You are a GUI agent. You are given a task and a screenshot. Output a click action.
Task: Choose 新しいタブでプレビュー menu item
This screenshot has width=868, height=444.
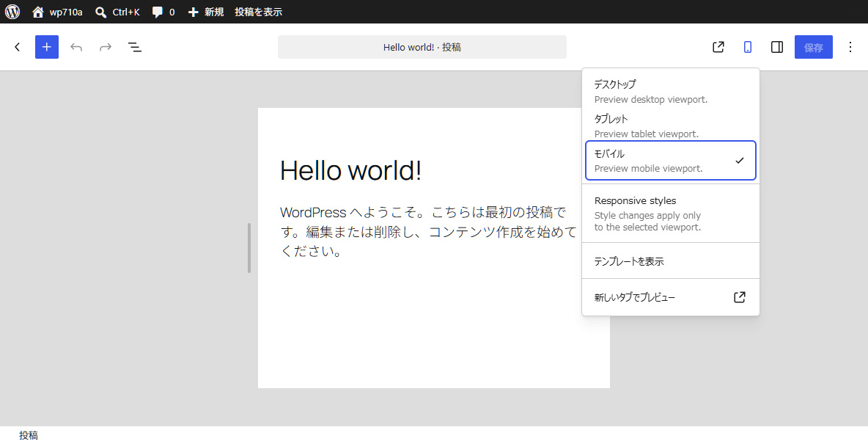pyautogui.click(x=671, y=297)
